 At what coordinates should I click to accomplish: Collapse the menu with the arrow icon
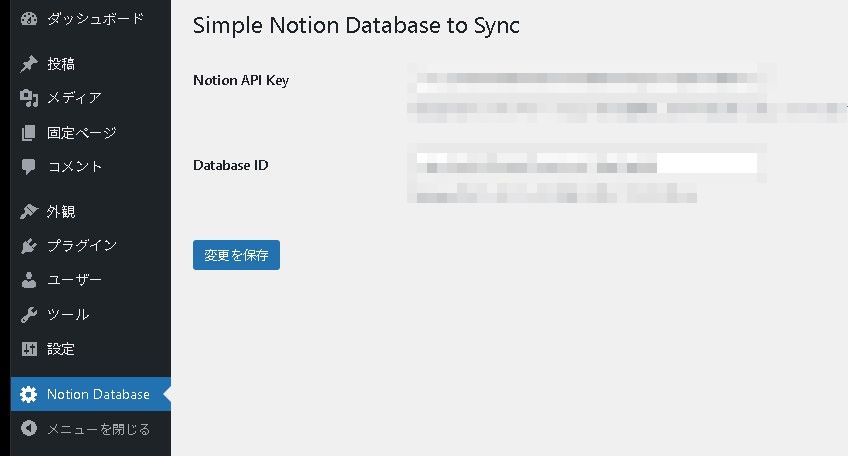(29, 429)
